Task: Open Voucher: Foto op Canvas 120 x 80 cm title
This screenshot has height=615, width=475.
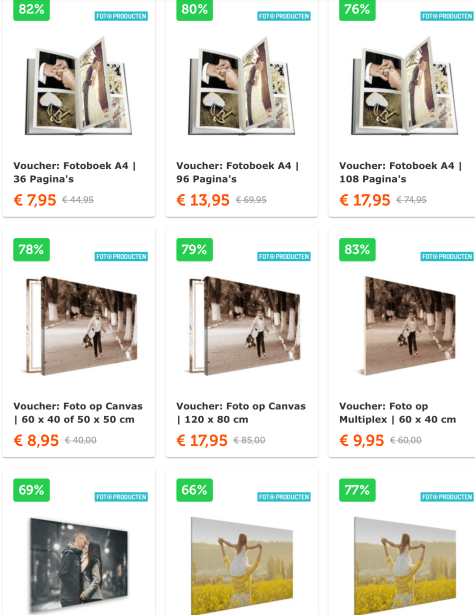Action: [241, 413]
